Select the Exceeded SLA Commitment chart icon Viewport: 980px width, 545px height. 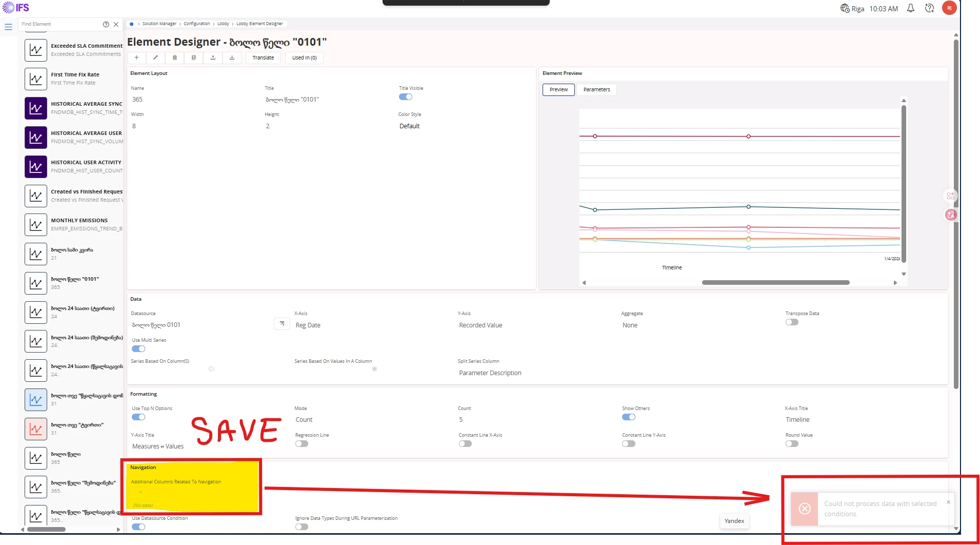pos(36,50)
